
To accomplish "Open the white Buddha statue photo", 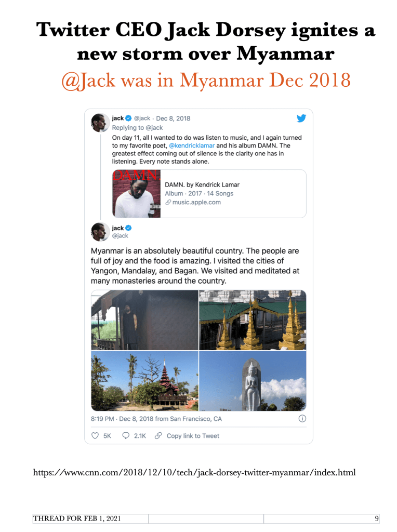I will coord(253,381).
